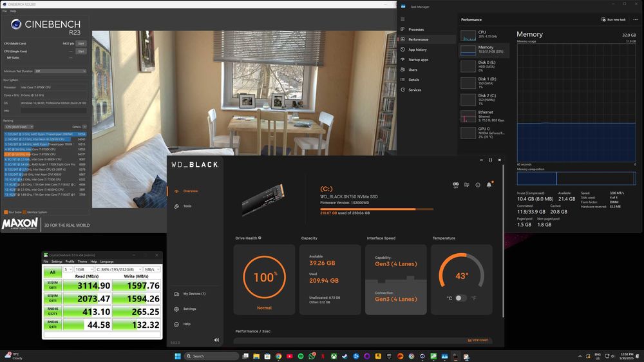Open the CPU (Multi Core) ranking dropdown
The width and height of the screenshot is (644, 362).
point(19,127)
